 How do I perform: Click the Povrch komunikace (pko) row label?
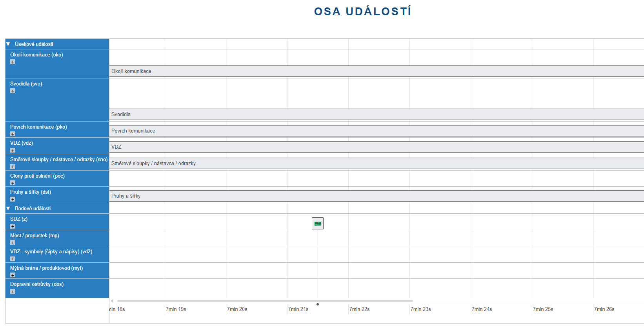coord(38,127)
